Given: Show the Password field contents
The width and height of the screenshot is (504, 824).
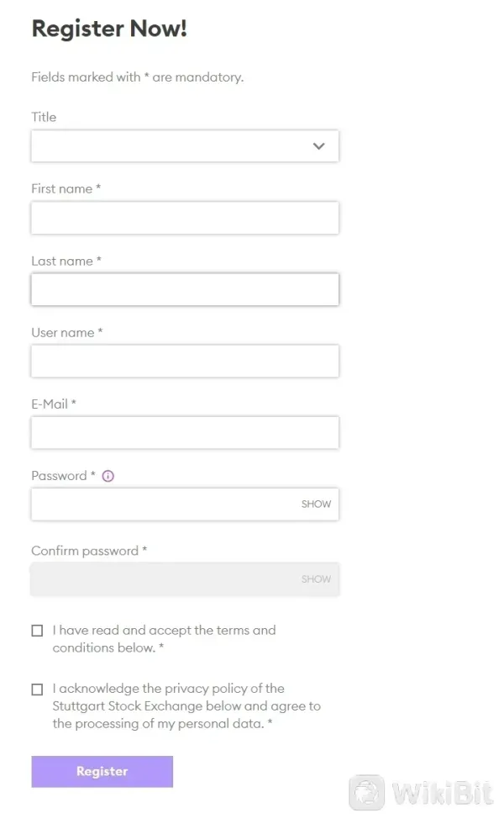Looking at the screenshot, I should 316,504.
